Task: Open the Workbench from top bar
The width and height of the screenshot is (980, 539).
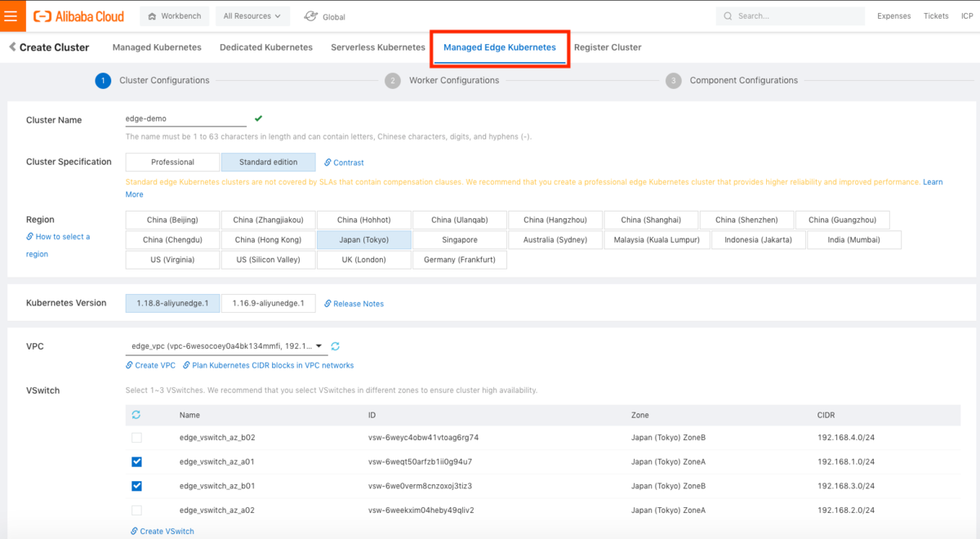Action: click(x=175, y=16)
